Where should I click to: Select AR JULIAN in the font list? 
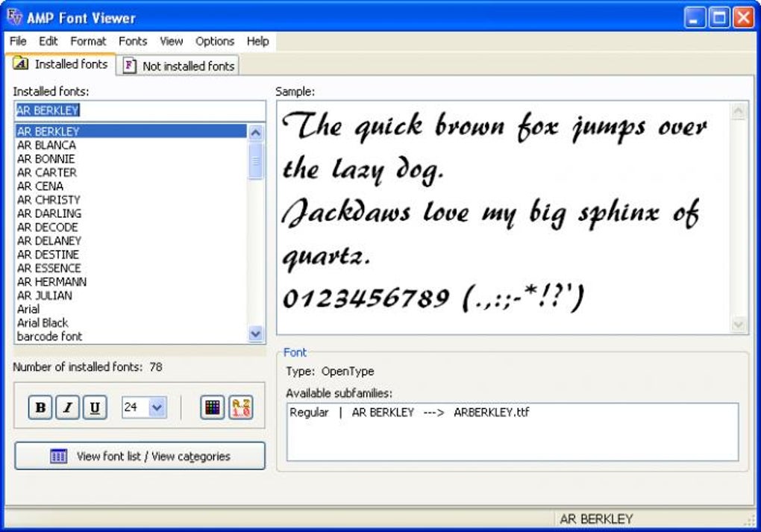(131, 295)
